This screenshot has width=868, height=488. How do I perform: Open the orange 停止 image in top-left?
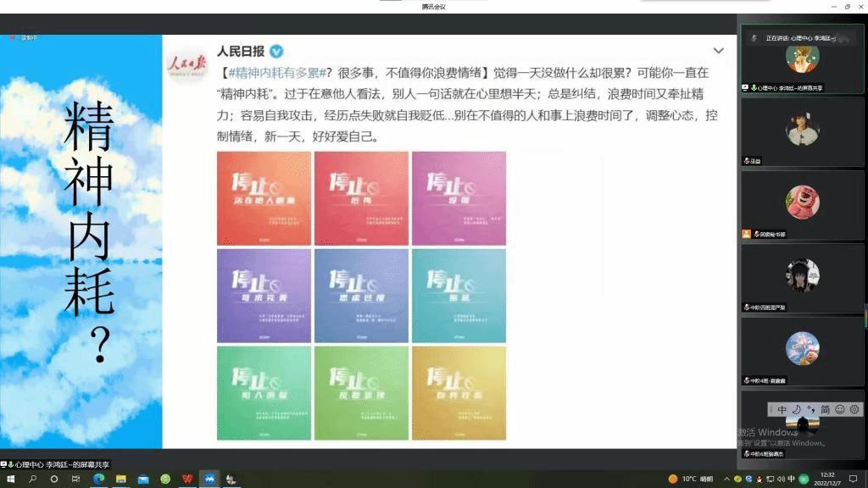pyautogui.click(x=264, y=198)
